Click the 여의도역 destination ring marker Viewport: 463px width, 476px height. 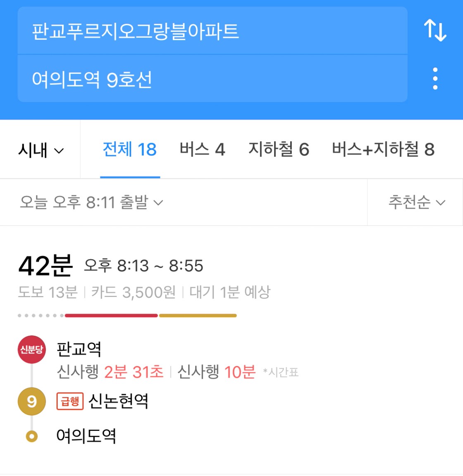[x=32, y=436]
